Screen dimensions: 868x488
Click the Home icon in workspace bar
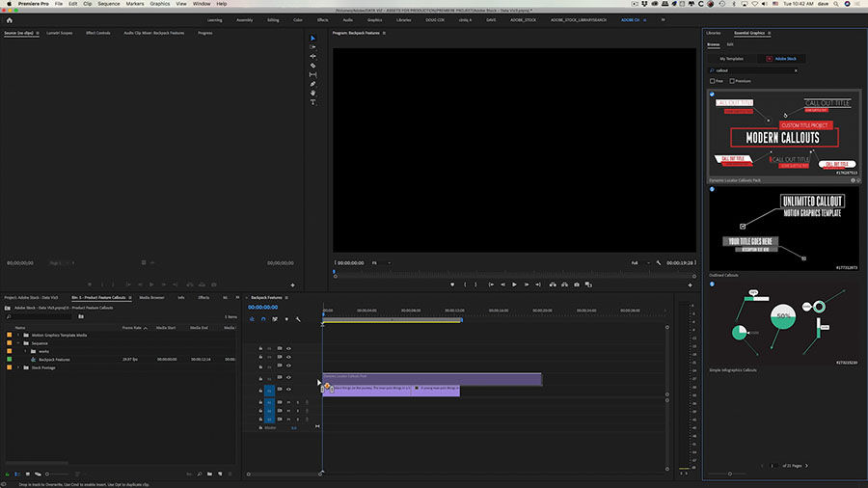(x=10, y=19)
